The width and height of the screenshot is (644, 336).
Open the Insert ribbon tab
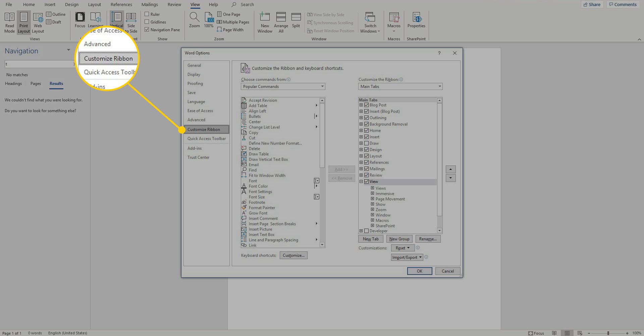coord(50,5)
